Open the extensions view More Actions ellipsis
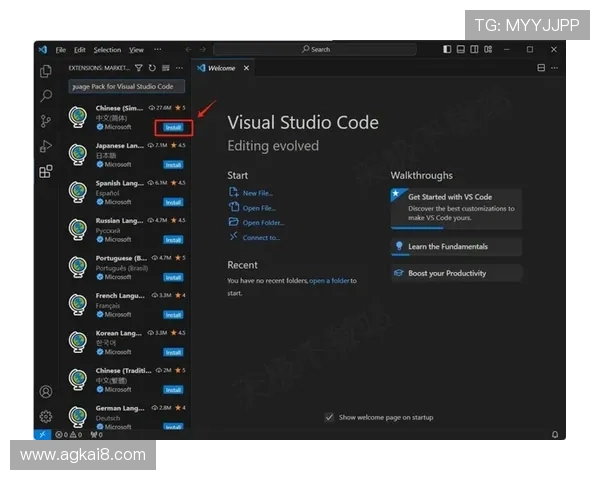The image size is (600, 480). click(179, 68)
